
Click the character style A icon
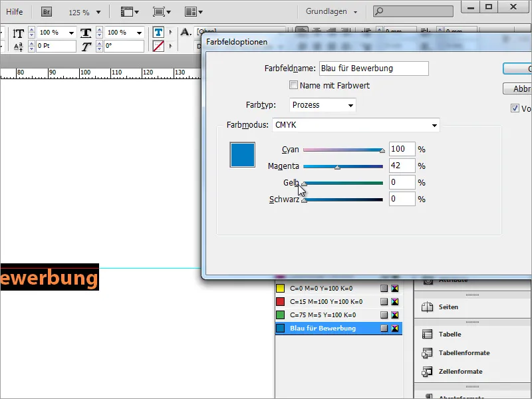pyautogui.click(x=186, y=32)
